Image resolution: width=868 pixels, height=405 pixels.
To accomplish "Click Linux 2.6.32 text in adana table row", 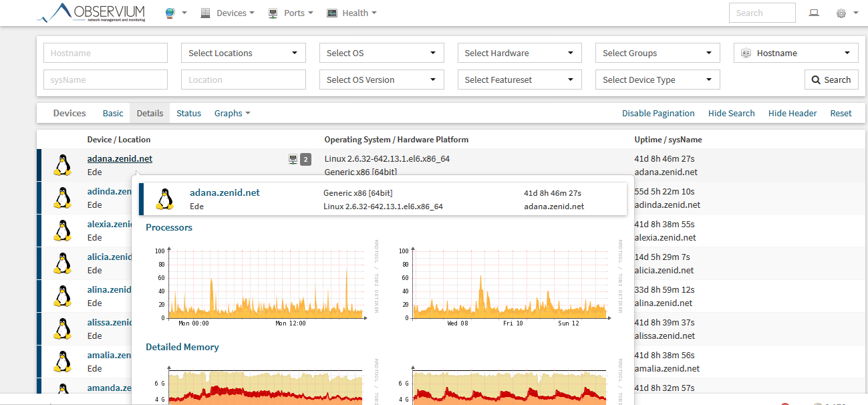I will click(387, 159).
